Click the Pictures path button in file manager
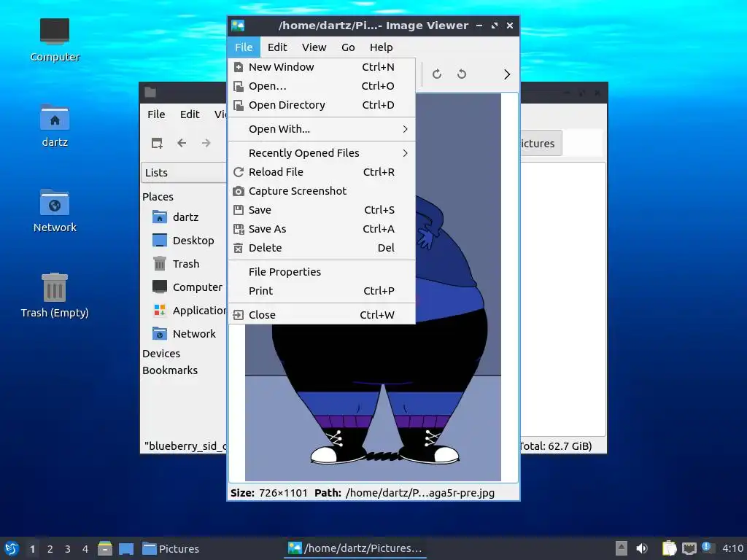The image size is (747, 560). coord(541,144)
